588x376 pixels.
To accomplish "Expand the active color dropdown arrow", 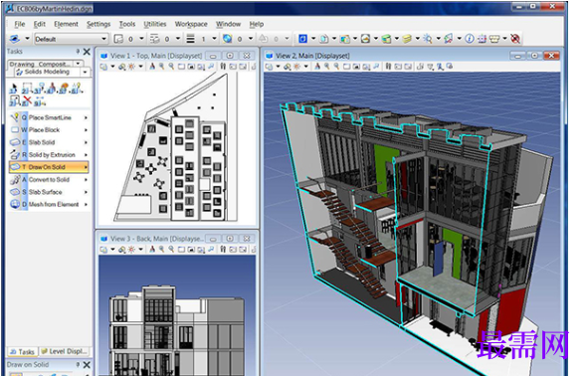I will (141, 38).
